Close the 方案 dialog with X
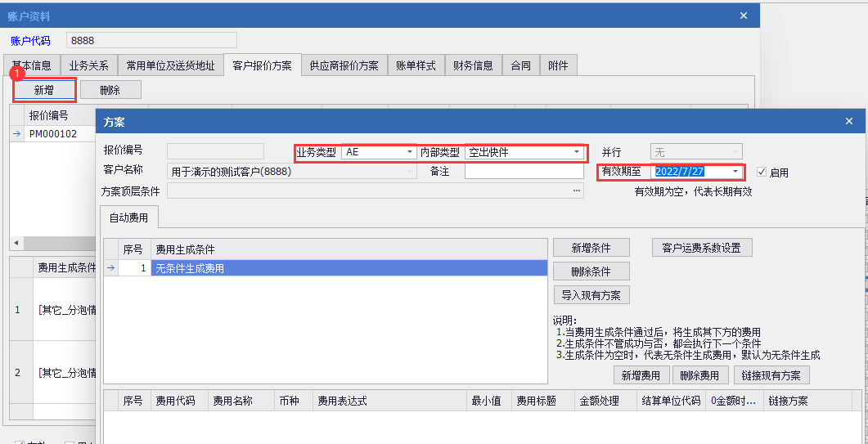This screenshot has height=444, width=868. [848, 121]
